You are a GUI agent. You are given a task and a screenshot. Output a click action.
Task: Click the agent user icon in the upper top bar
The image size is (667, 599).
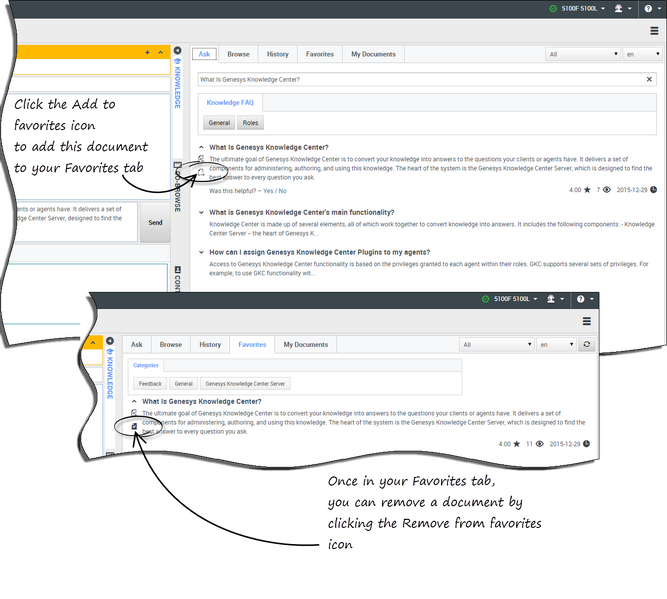(x=621, y=9)
